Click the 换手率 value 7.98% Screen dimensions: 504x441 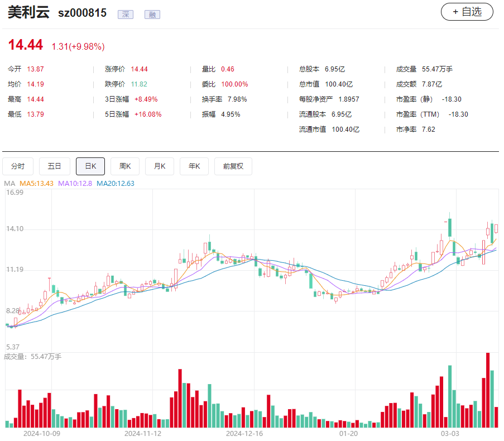click(x=237, y=99)
